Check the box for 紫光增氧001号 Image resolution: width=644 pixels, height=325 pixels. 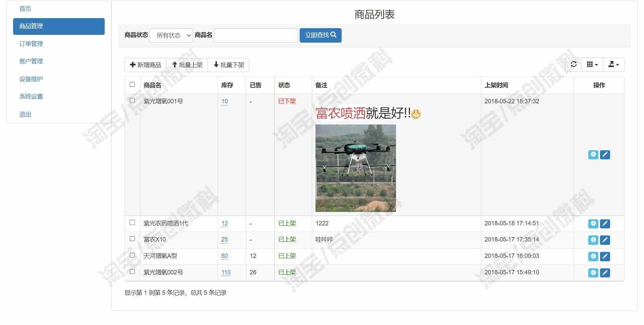(132, 101)
